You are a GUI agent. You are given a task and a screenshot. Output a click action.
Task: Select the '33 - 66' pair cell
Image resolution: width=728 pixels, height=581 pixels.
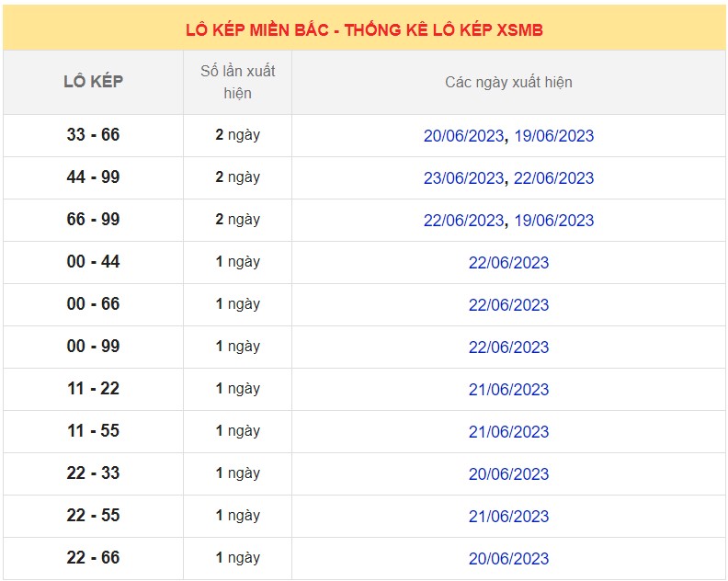[x=94, y=135]
